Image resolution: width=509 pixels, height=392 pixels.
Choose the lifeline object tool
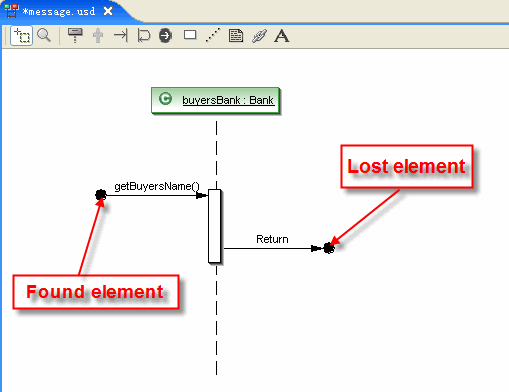pyautogui.click(x=75, y=35)
